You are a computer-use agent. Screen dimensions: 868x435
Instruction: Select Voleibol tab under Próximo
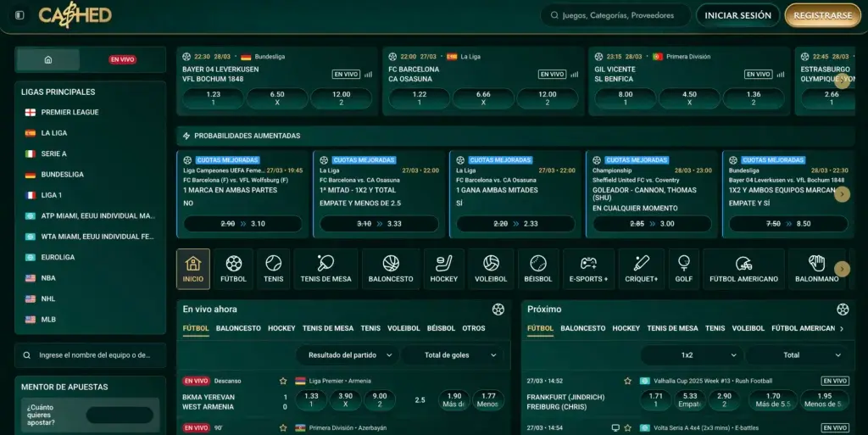pyautogui.click(x=748, y=328)
